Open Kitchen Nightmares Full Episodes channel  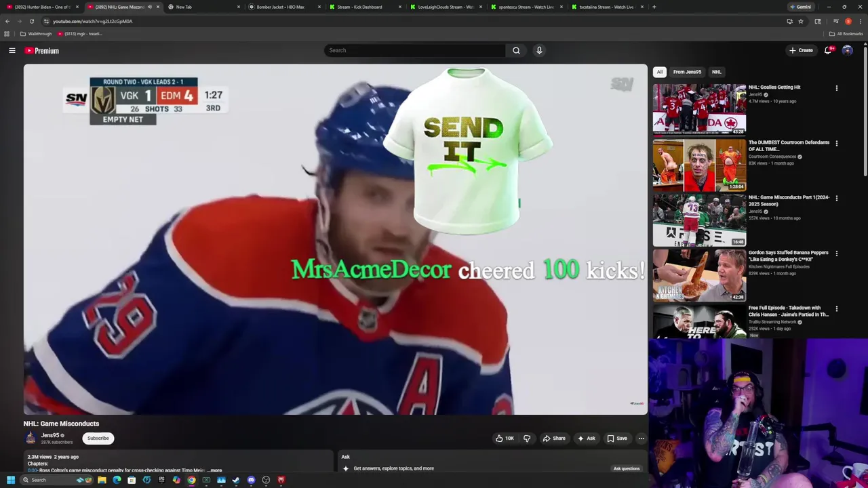(x=779, y=266)
